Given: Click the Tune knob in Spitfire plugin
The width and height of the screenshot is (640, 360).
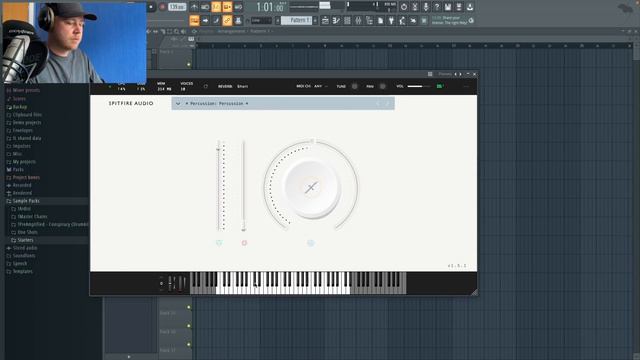Looking at the screenshot, I should click(354, 86).
